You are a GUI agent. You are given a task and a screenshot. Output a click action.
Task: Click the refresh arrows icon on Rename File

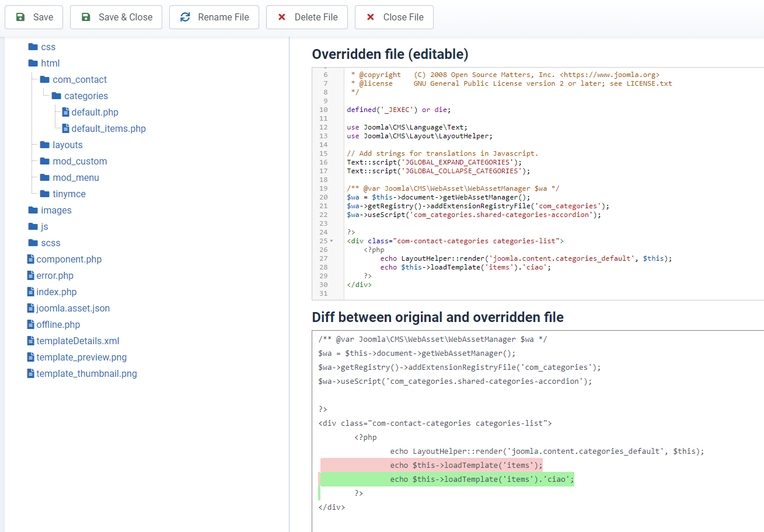click(185, 17)
